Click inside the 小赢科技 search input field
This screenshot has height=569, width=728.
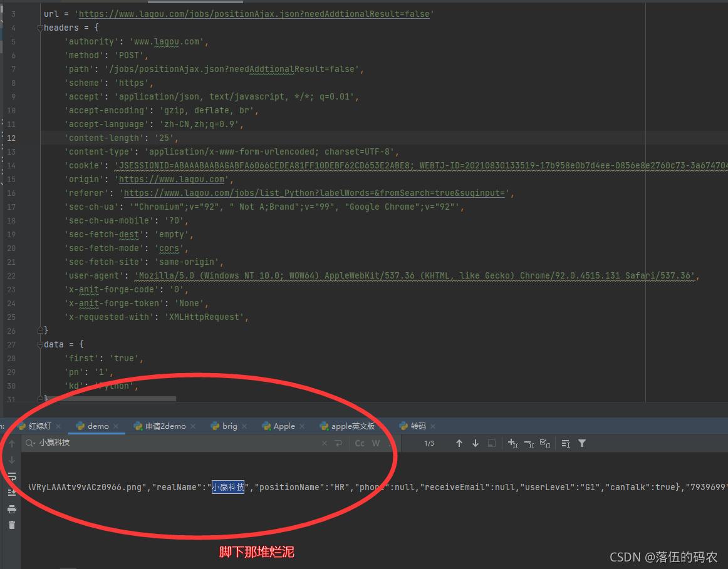125,443
